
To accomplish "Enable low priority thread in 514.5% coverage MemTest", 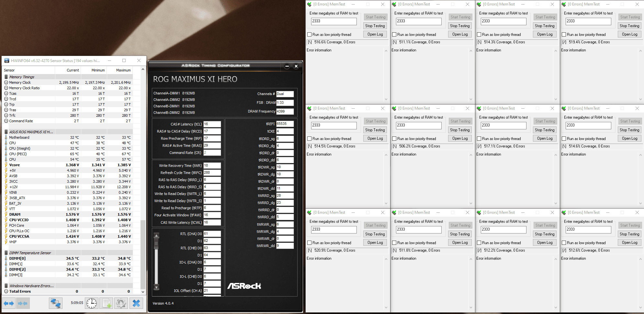I will 309,139.
